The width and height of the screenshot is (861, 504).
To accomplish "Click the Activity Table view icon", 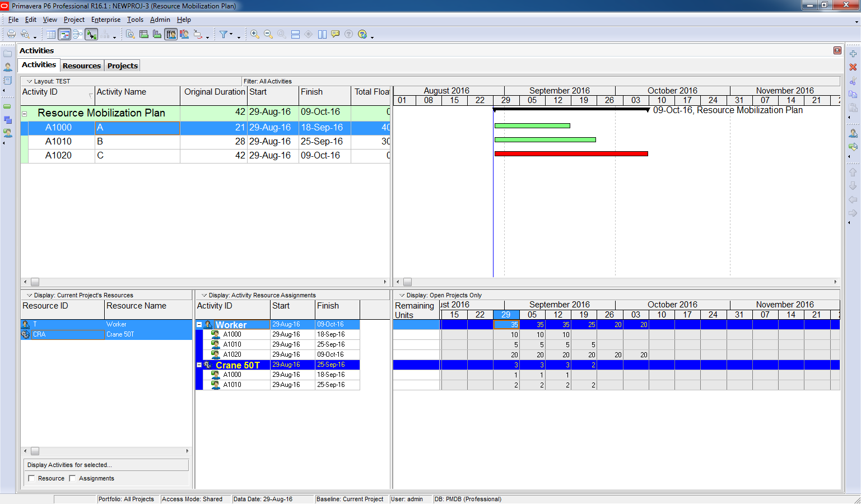I will click(51, 34).
